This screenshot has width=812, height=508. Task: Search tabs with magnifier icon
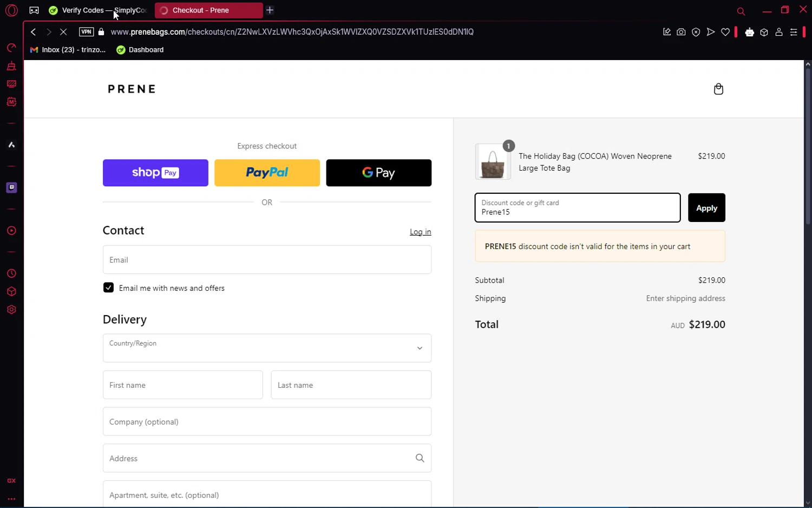coord(741,11)
